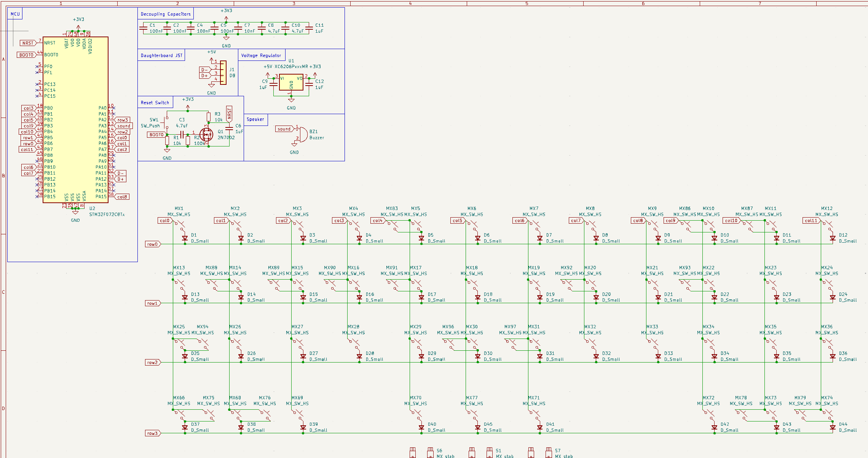This screenshot has width=868, height=458.
Task: Click the Decoupling Capacitors title text
Action: click(166, 14)
